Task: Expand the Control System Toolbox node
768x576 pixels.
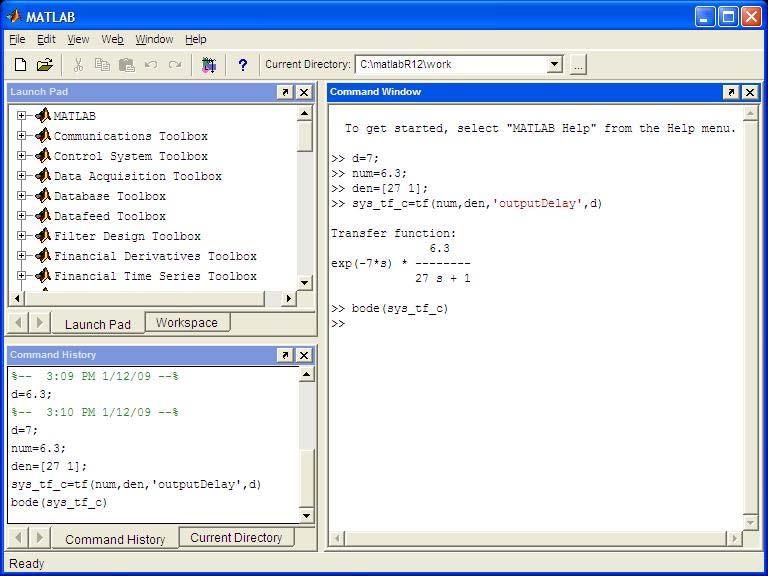Action: [x=21, y=156]
